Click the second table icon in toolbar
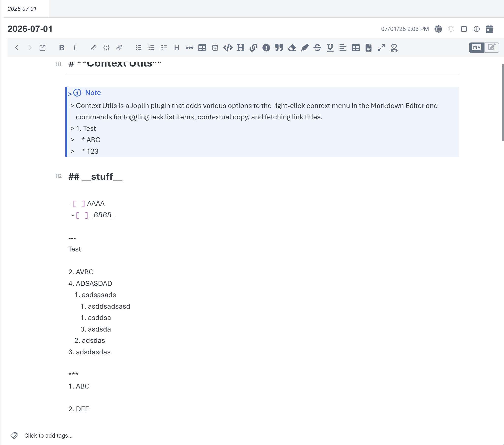 (356, 48)
